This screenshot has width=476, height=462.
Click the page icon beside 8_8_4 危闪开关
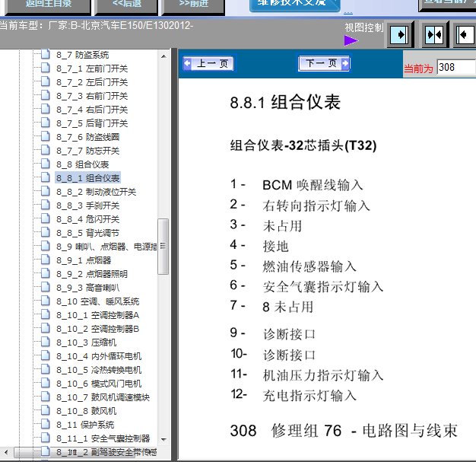[x=45, y=218]
